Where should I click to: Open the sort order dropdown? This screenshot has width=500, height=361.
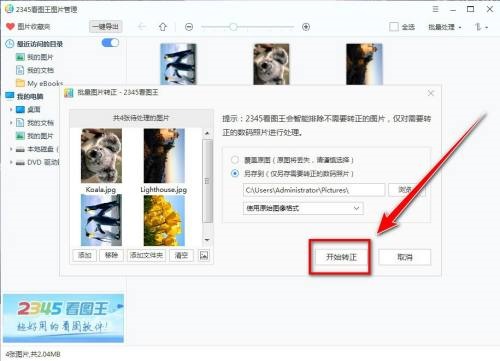coord(481,27)
